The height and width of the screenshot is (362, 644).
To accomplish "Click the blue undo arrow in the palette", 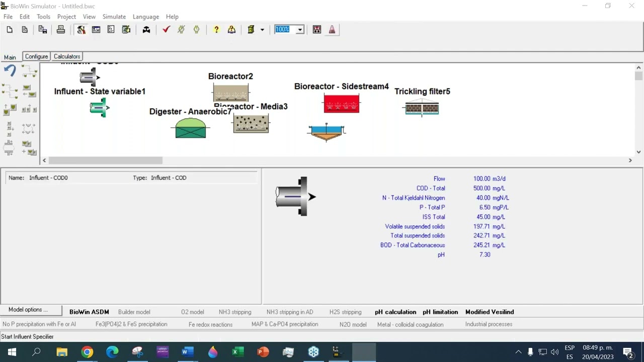I will pyautogui.click(x=10, y=71).
